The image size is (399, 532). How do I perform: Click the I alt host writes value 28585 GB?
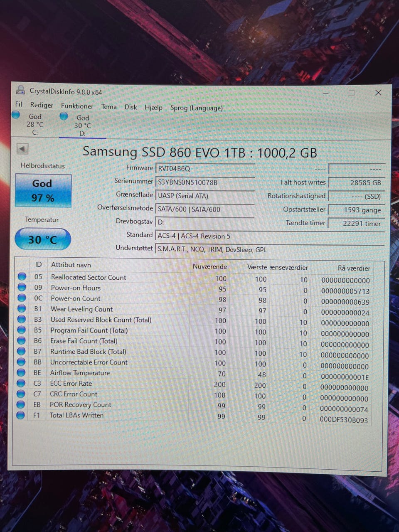point(356,182)
